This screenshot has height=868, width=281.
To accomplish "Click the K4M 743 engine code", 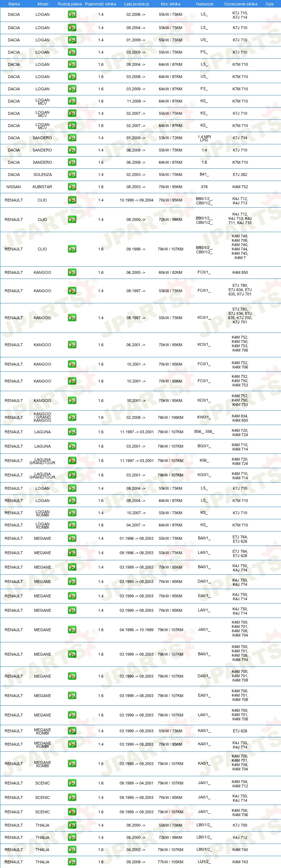I will 240,862.
